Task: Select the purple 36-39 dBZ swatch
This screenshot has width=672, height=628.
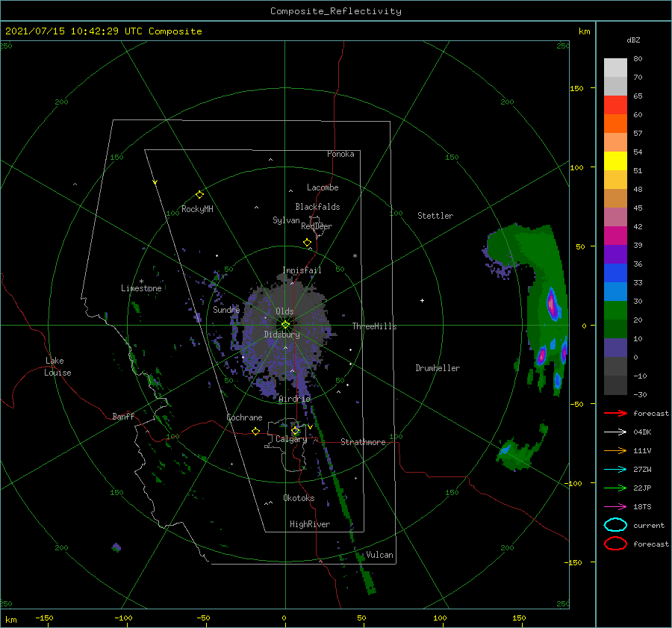Action: click(615, 255)
